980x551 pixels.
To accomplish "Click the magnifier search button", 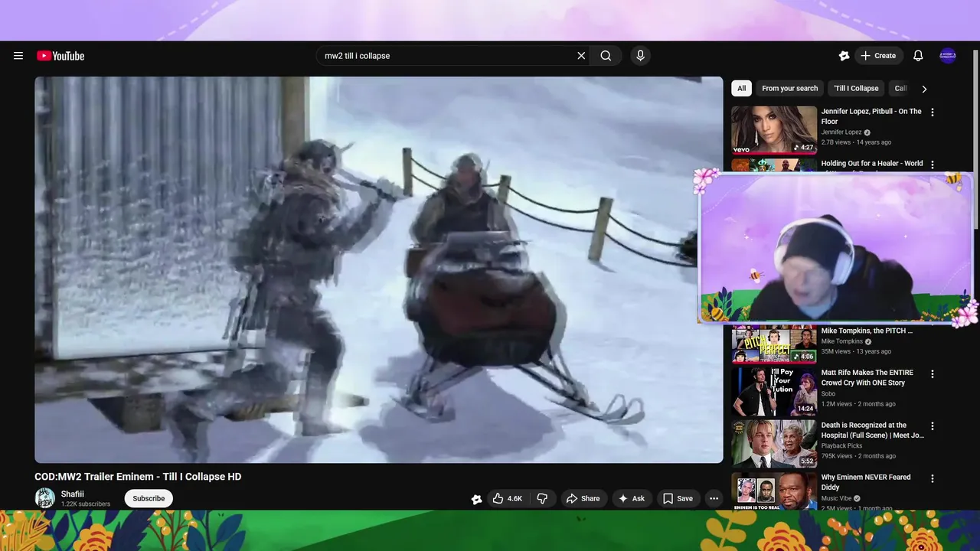I will click(x=606, y=56).
